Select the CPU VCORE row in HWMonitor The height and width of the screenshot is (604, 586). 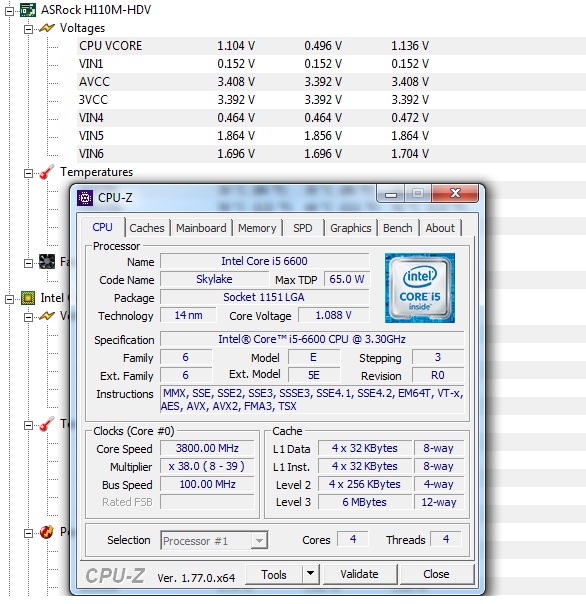click(331, 46)
